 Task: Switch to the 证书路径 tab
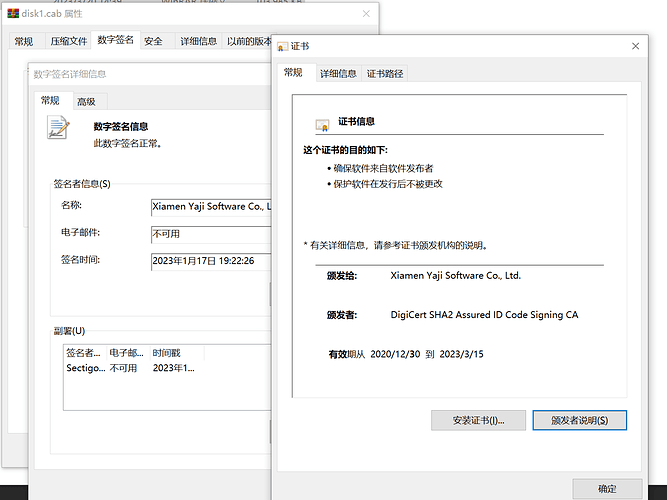click(x=385, y=74)
